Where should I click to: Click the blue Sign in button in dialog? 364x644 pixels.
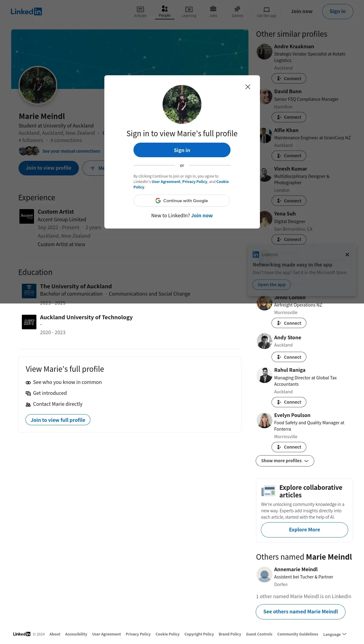(x=182, y=150)
